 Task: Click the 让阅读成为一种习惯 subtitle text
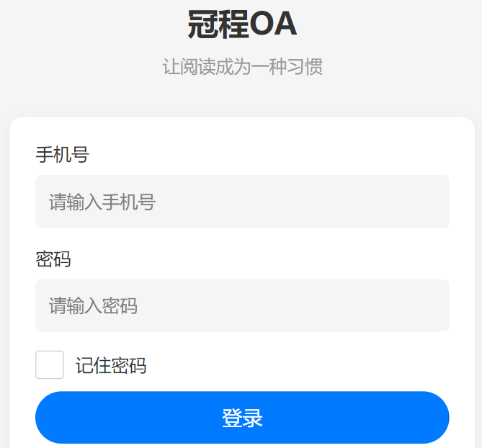pos(242,67)
